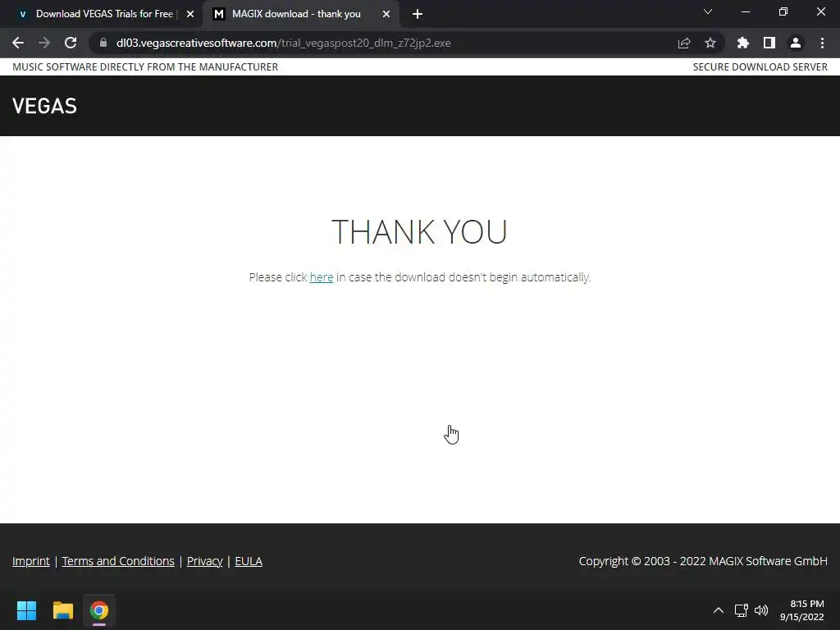This screenshot has width=840, height=630.
Task: Toggle the browser side panel
Action: 769,43
